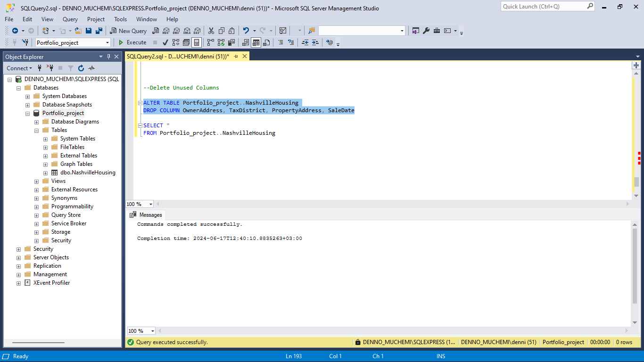Image resolution: width=644 pixels, height=362 pixels.
Task: Click the find combo box in toolbar
Action: tap(362, 31)
